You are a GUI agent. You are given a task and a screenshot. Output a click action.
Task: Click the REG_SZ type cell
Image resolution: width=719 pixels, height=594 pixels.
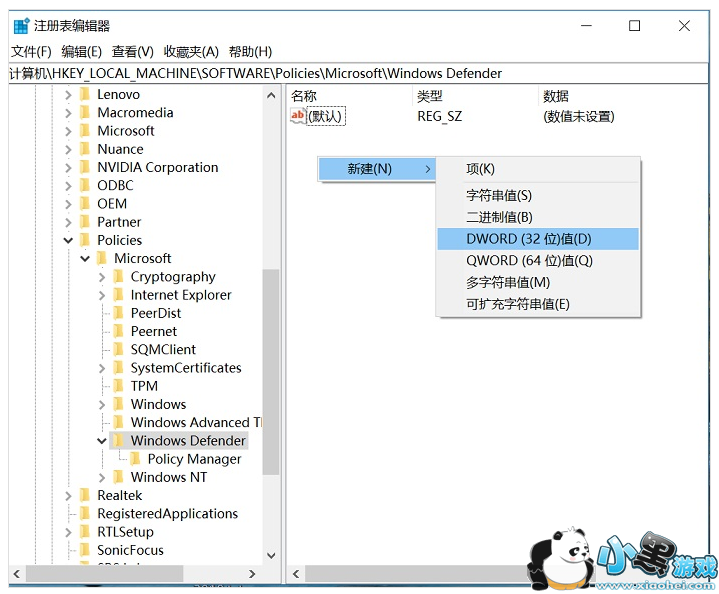pyautogui.click(x=439, y=117)
